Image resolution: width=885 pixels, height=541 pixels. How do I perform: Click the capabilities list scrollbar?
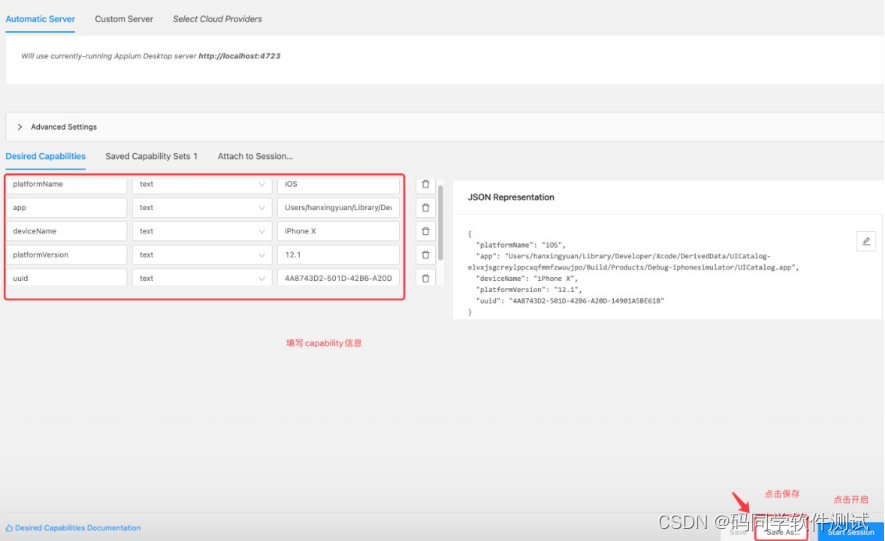pyautogui.click(x=440, y=223)
